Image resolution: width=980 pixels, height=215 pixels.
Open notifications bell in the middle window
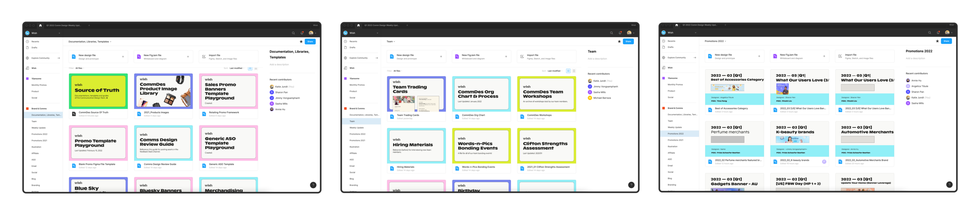[x=620, y=33]
